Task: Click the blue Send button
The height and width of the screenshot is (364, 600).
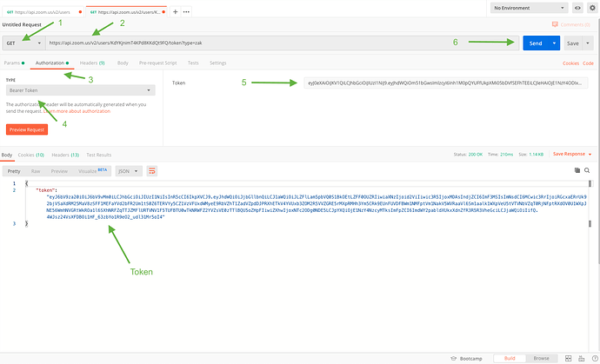Action: (536, 43)
